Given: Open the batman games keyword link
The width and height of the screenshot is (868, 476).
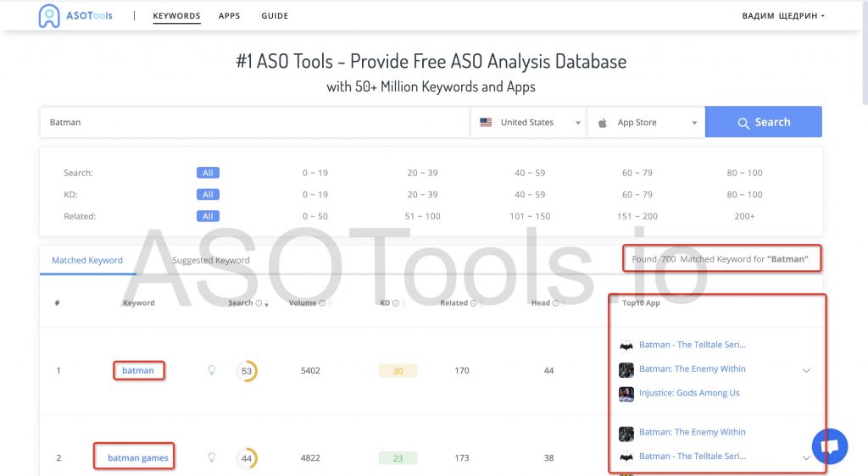Looking at the screenshot, I should point(138,457).
